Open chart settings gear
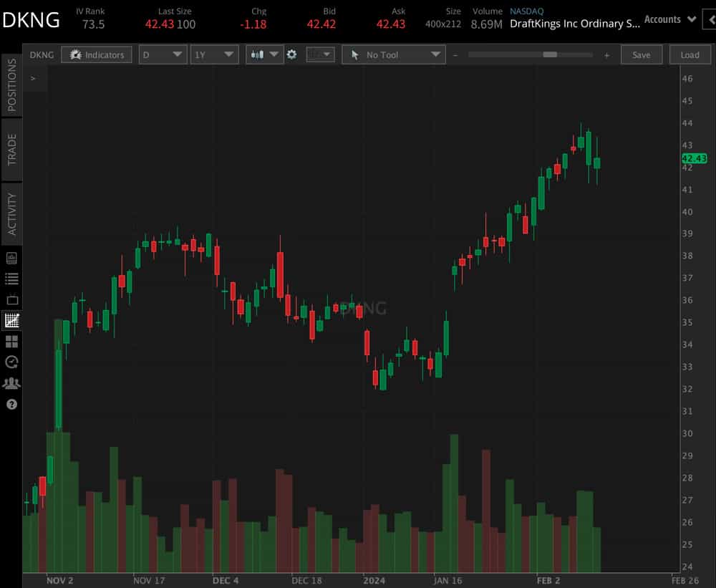 click(291, 55)
